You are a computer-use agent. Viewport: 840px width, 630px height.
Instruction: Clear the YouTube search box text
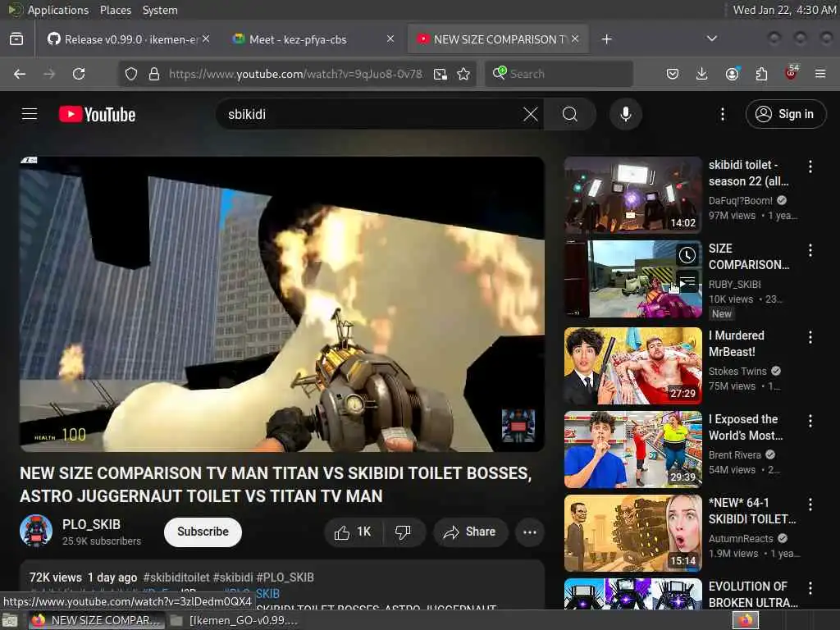click(x=531, y=114)
